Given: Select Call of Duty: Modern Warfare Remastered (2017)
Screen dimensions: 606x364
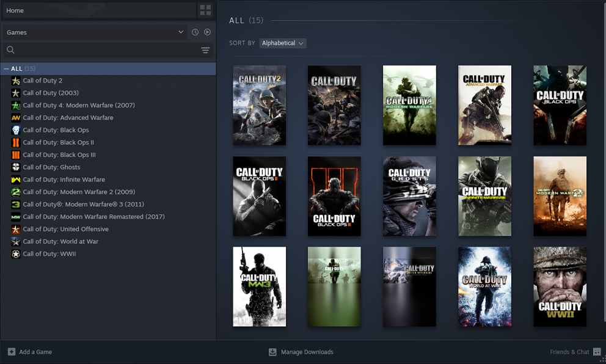Looking at the screenshot, I should click(x=93, y=216).
